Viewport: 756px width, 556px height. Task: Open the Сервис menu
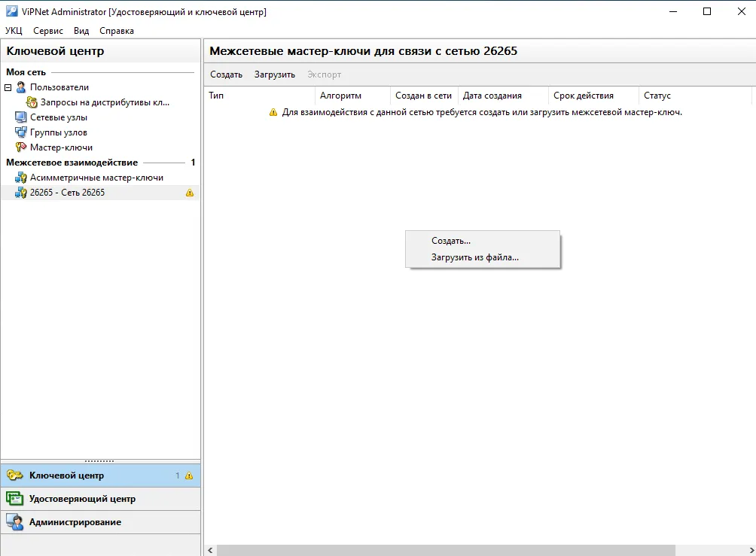click(x=48, y=31)
